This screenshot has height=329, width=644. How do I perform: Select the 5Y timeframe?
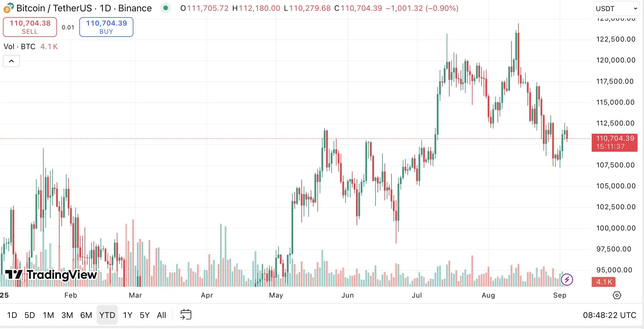(144, 315)
